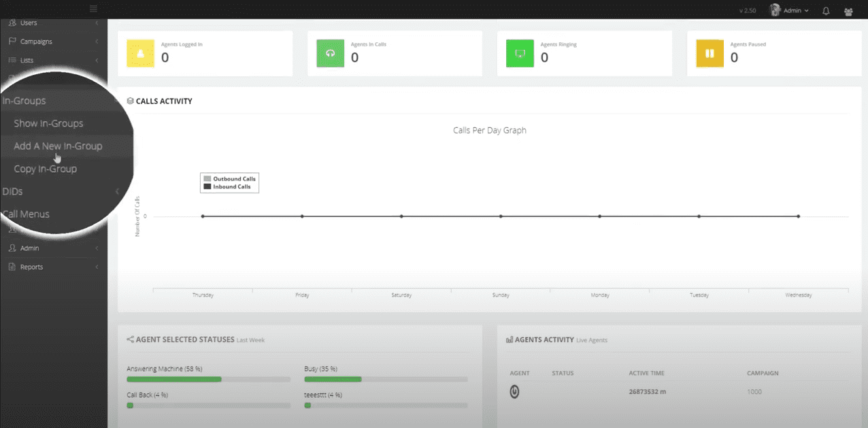
Task: Click the green Agents In Calls headset icon
Action: click(331, 54)
